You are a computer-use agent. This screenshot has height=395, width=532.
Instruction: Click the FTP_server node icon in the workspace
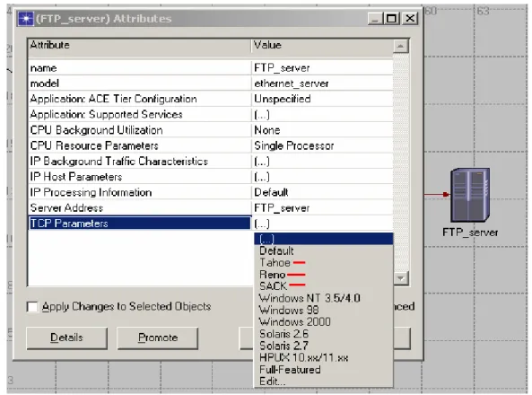470,195
